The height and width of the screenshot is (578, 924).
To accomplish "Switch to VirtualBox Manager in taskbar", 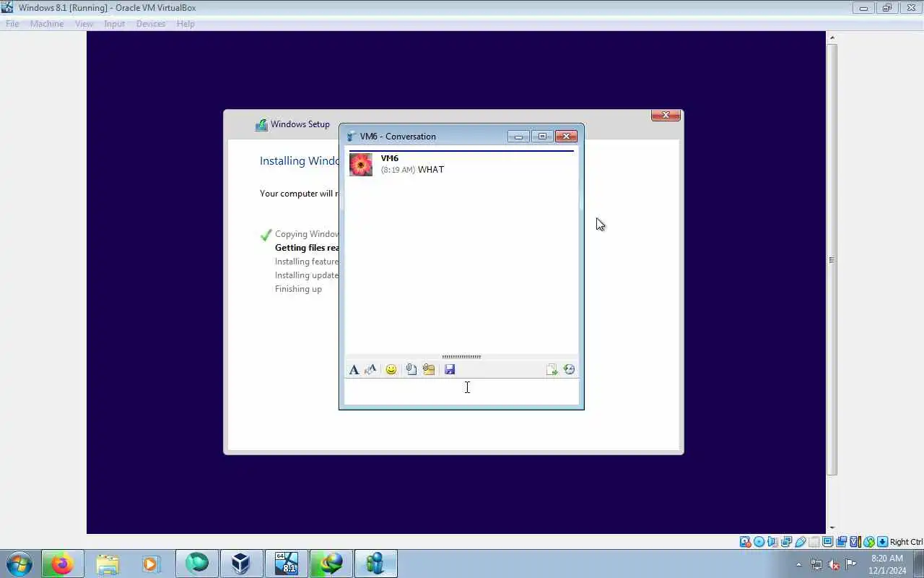I will point(241,564).
